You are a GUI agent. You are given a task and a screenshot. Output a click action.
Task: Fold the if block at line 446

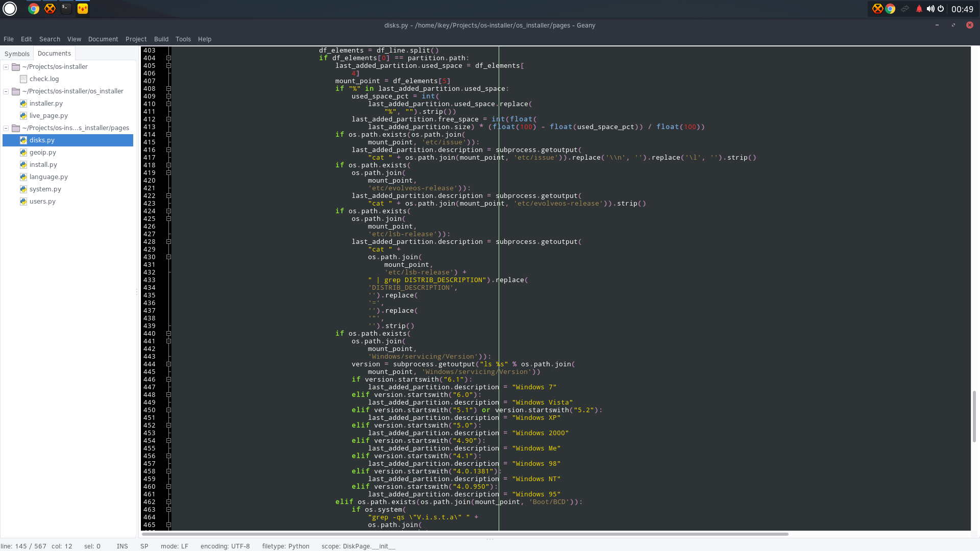click(x=168, y=380)
